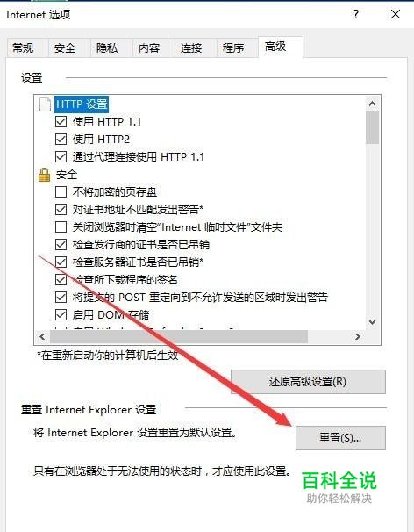
Task: Switch to the 常规 tab
Action: pos(23,47)
